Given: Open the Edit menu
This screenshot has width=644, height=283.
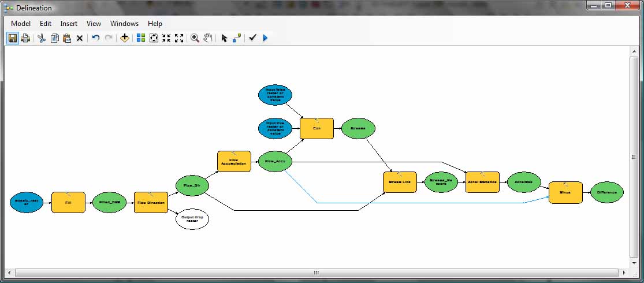Looking at the screenshot, I should [46, 24].
